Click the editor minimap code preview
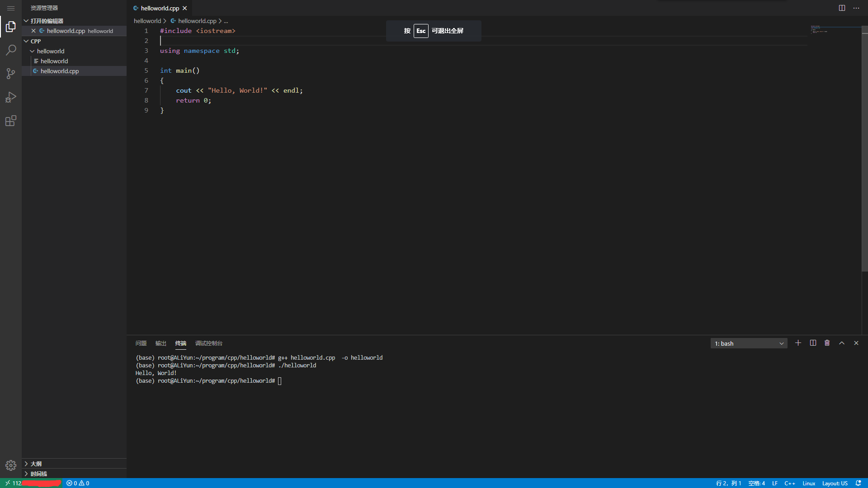Image resolution: width=868 pixels, height=488 pixels. coord(819,30)
